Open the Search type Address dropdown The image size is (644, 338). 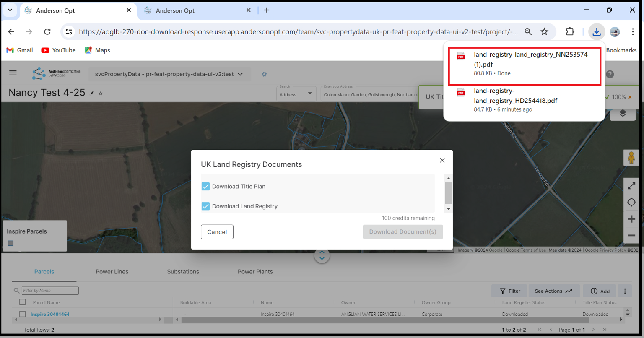click(x=296, y=94)
